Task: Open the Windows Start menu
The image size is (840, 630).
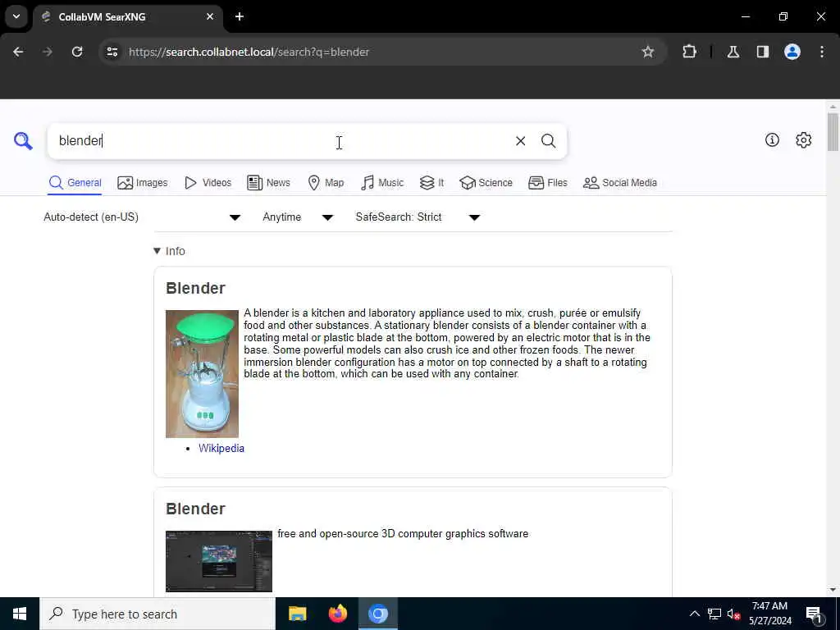Action: point(20,614)
